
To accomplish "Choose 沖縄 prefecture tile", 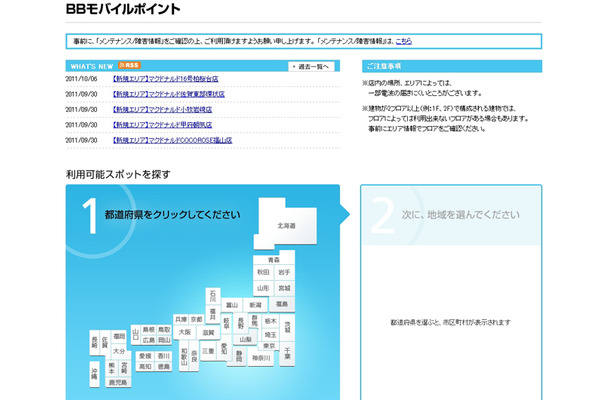I will 95,374.
